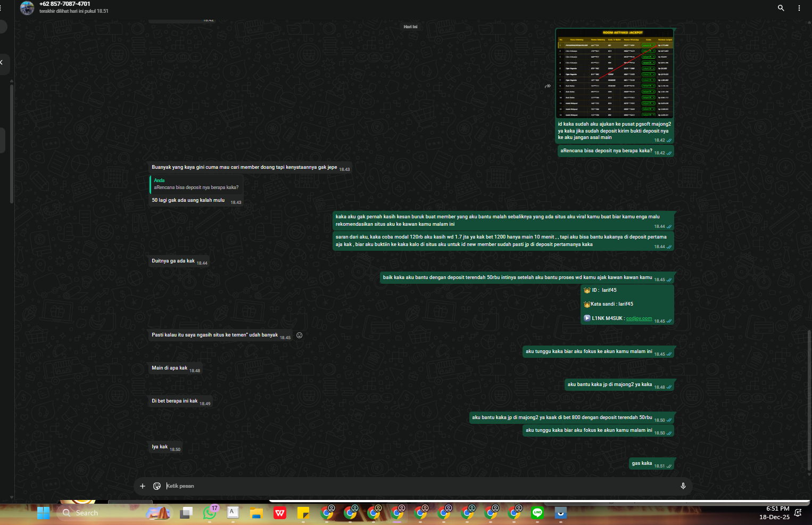Open LINE from the taskbar
Image resolution: width=812 pixels, height=525 pixels.
click(x=537, y=513)
